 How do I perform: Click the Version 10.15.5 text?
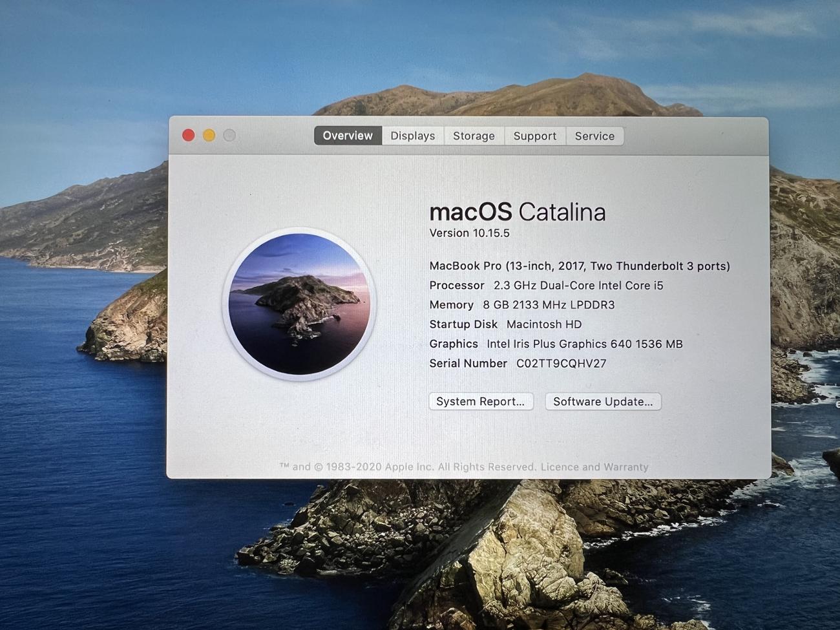click(x=470, y=233)
